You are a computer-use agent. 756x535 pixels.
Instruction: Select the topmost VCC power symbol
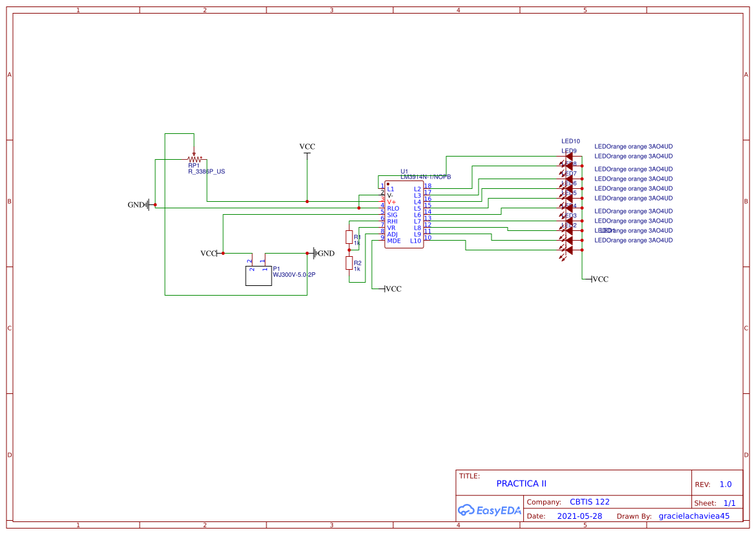tap(306, 151)
